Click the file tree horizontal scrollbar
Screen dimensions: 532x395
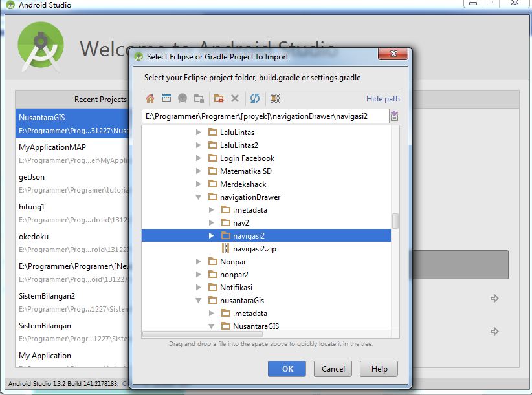click(x=203, y=334)
